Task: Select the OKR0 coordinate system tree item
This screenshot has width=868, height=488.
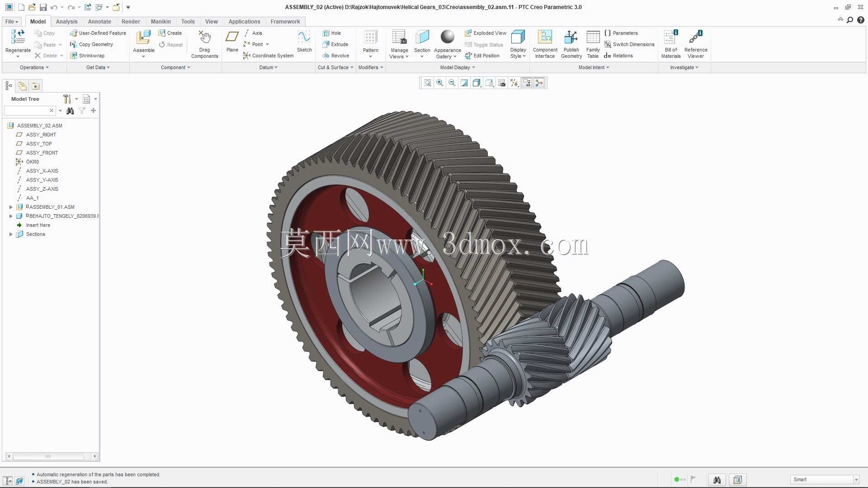Action: coord(32,162)
